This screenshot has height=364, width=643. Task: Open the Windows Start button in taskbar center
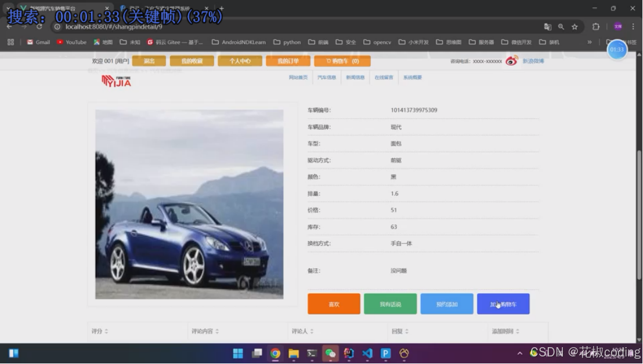[x=238, y=354]
